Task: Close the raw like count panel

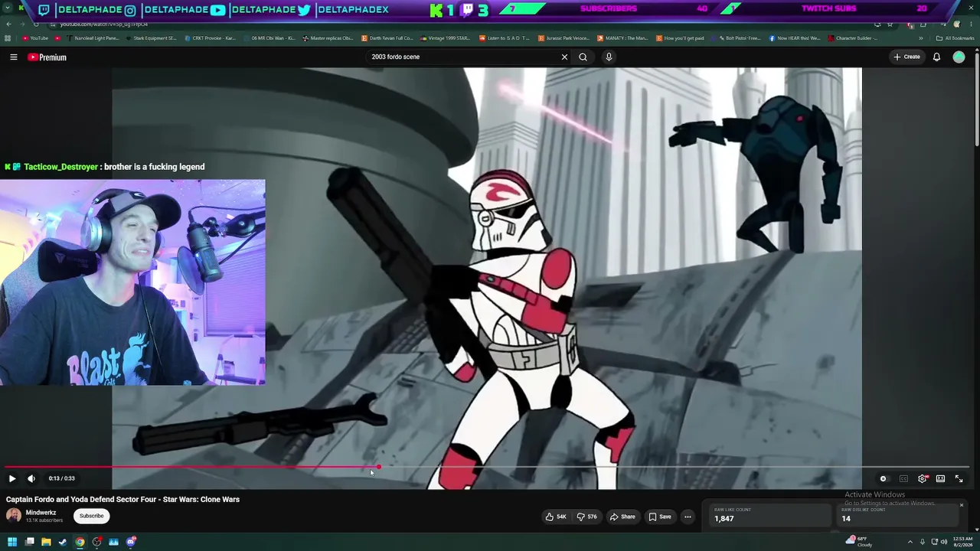Action: tap(962, 505)
